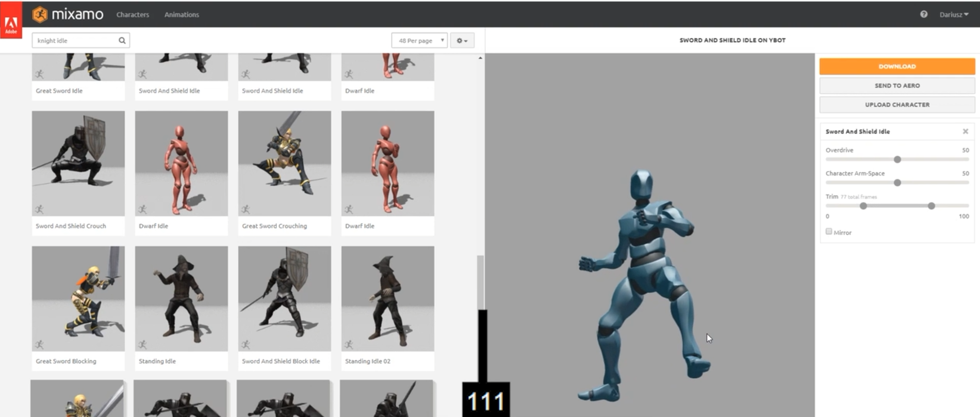Select the Sword And Shield Block Idle thumbnail
The height and width of the screenshot is (417, 980).
(x=285, y=299)
